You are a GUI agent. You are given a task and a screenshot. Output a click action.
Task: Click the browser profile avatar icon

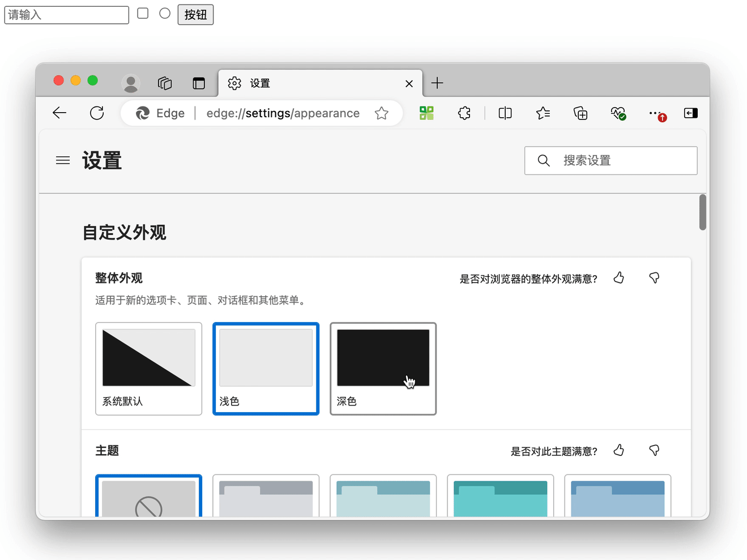[131, 83]
